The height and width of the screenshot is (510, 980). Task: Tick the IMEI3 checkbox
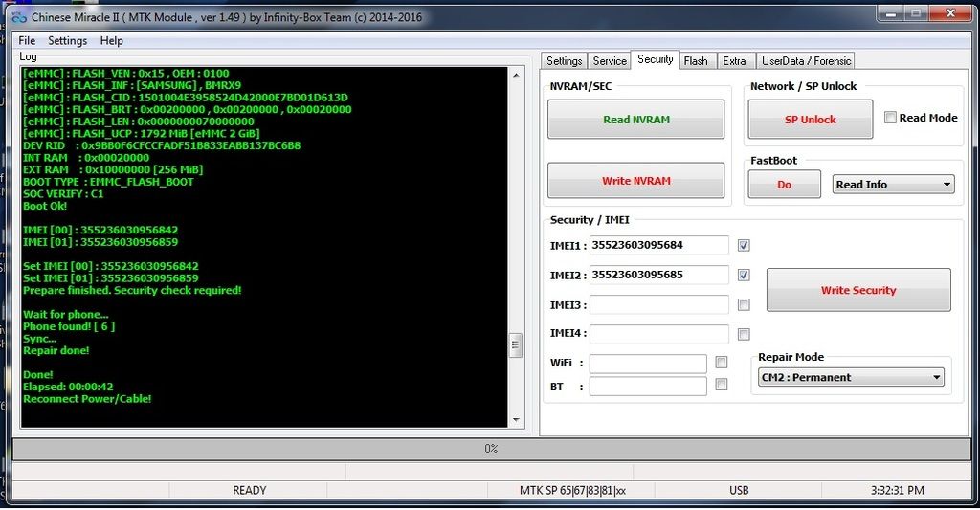click(x=744, y=305)
